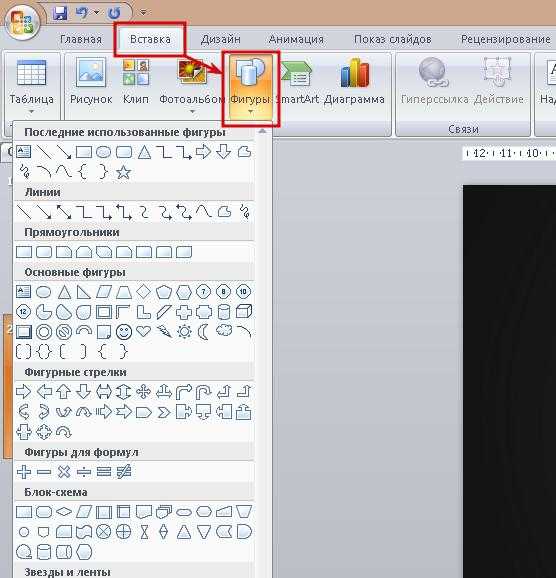The height and width of the screenshot is (578, 556).
Task: Open the Undo history dropdown arrow
Action: (97, 13)
